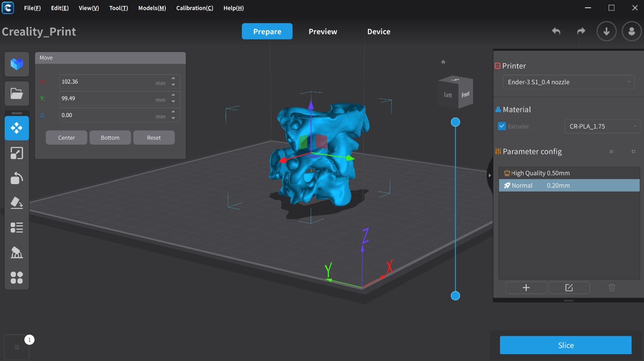Open the Calibration menu
The width and height of the screenshot is (644, 361).
click(x=194, y=8)
